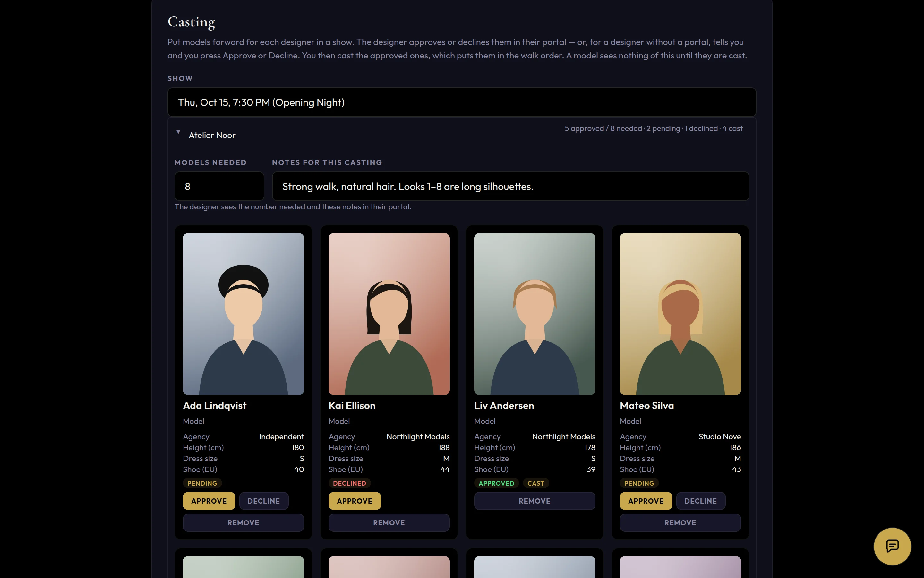Open Liv Andersen's portrait photo
The height and width of the screenshot is (578, 924).
[x=535, y=314]
